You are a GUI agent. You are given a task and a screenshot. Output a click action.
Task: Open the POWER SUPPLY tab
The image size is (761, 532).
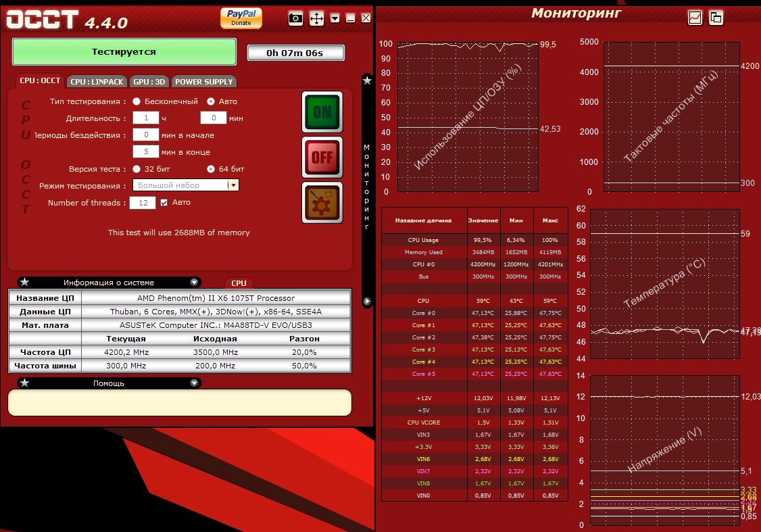click(x=204, y=82)
